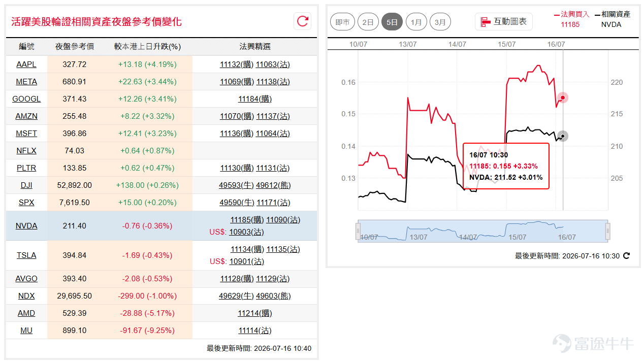Open NVDA call warrant 11185
Screen dimensions: 644x362
pos(247,220)
